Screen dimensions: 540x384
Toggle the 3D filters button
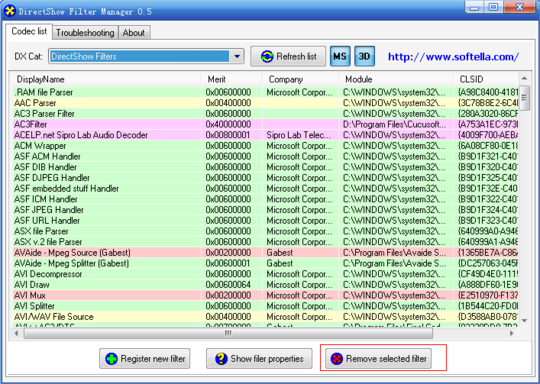point(364,56)
